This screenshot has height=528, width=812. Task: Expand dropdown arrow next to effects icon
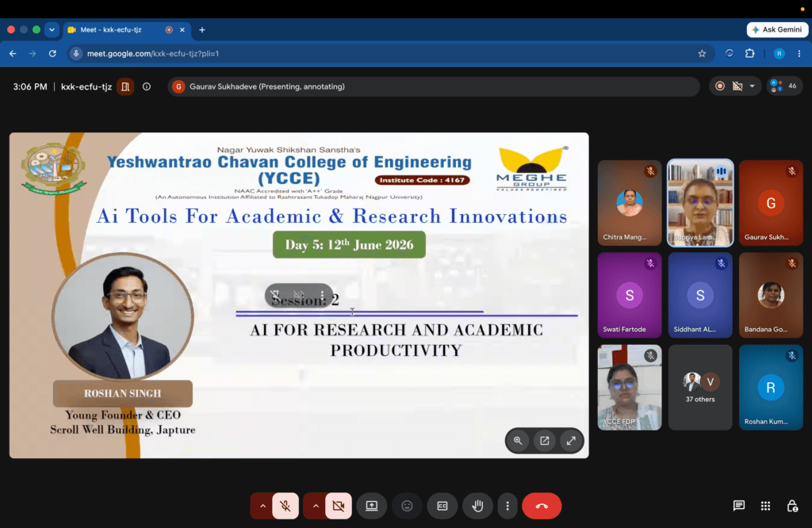coord(752,86)
